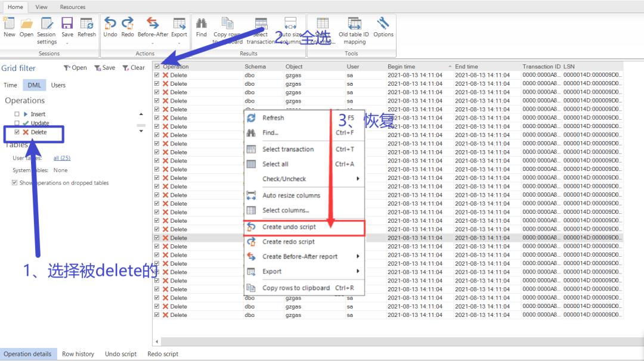Enable the Insert operation filter

pos(18,114)
